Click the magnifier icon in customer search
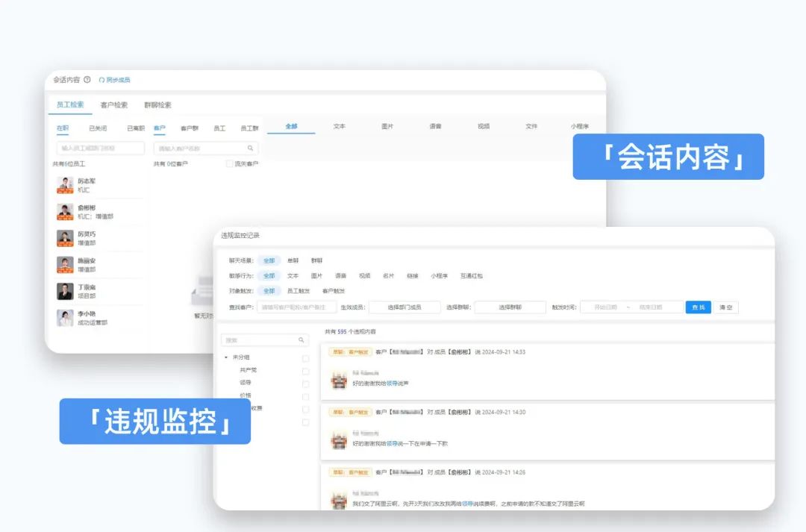The height and width of the screenshot is (532, 806). [250, 148]
